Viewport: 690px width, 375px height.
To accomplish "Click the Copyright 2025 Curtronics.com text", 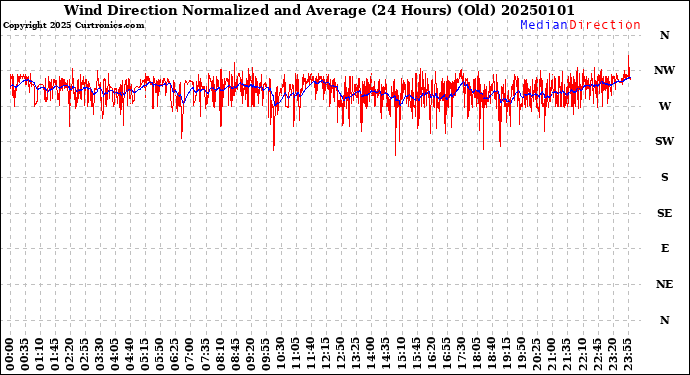I will (73, 26).
